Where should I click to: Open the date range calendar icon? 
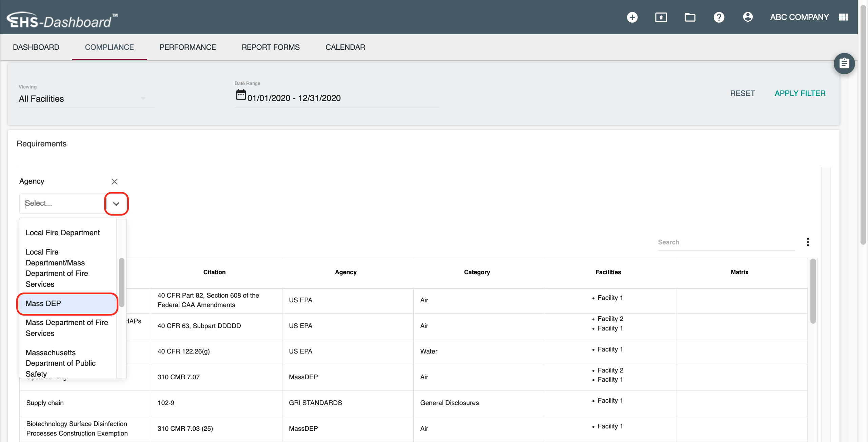241,95
